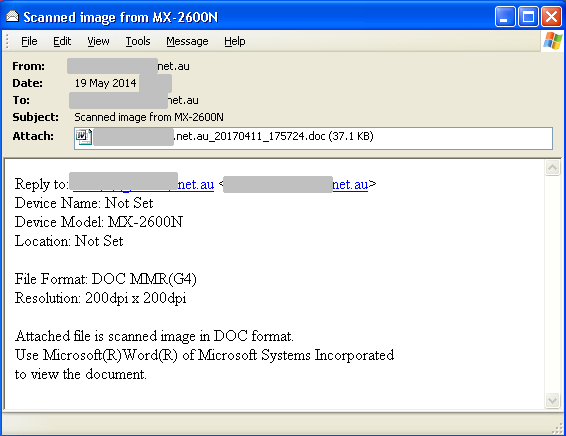
Task: Click the first Reply to email link
Action: pyautogui.click(x=143, y=184)
